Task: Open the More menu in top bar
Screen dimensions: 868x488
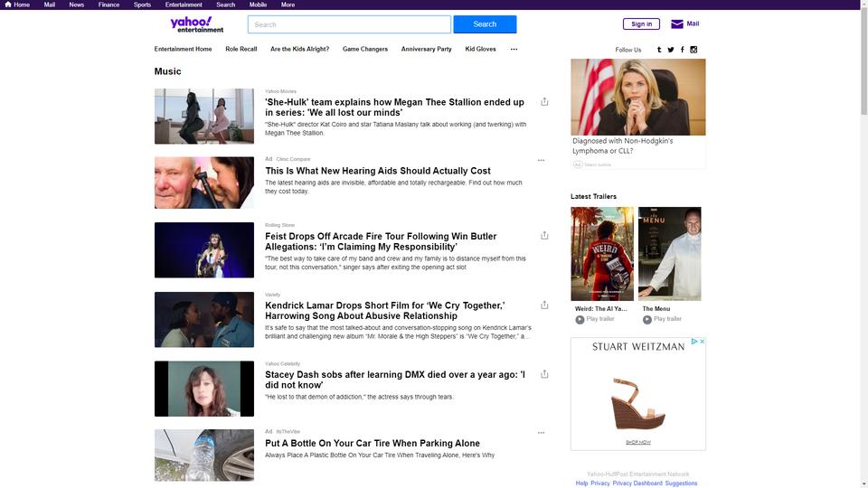Action: (x=288, y=5)
